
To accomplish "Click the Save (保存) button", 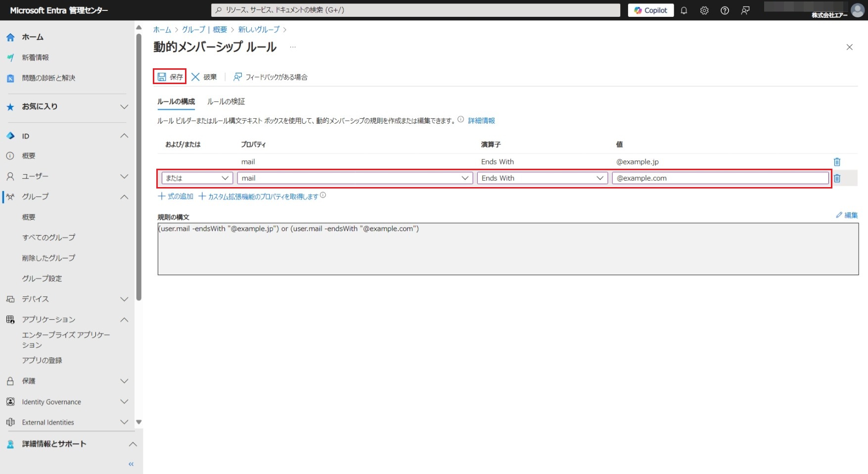I will (x=170, y=77).
